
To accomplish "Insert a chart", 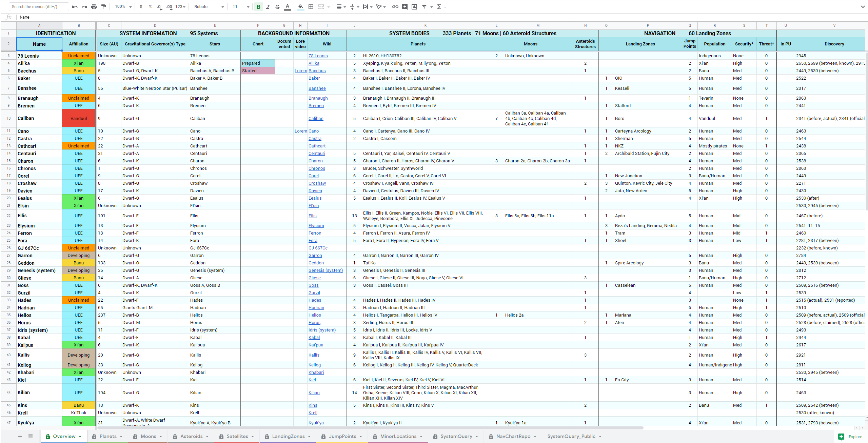I will click(414, 6).
